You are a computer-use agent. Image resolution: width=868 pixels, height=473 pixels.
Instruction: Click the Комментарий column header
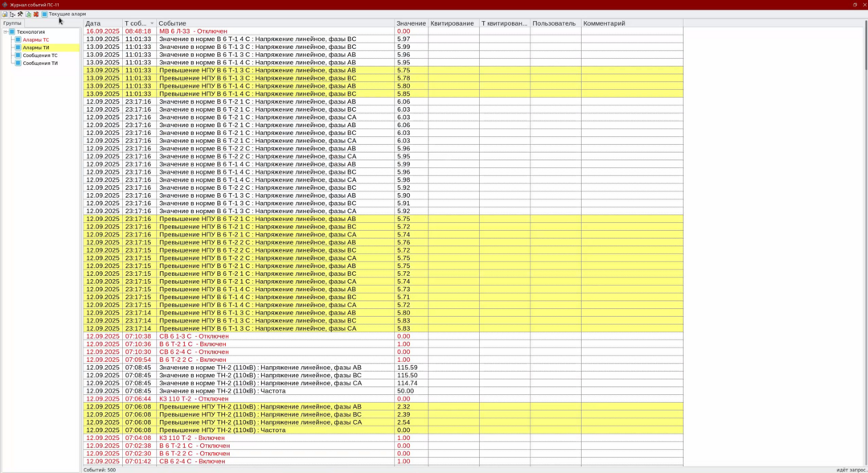click(x=632, y=23)
